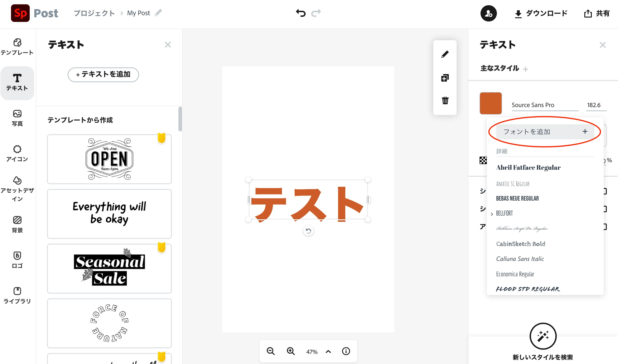Open the 写真 photos sidebar tab

pyautogui.click(x=17, y=118)
